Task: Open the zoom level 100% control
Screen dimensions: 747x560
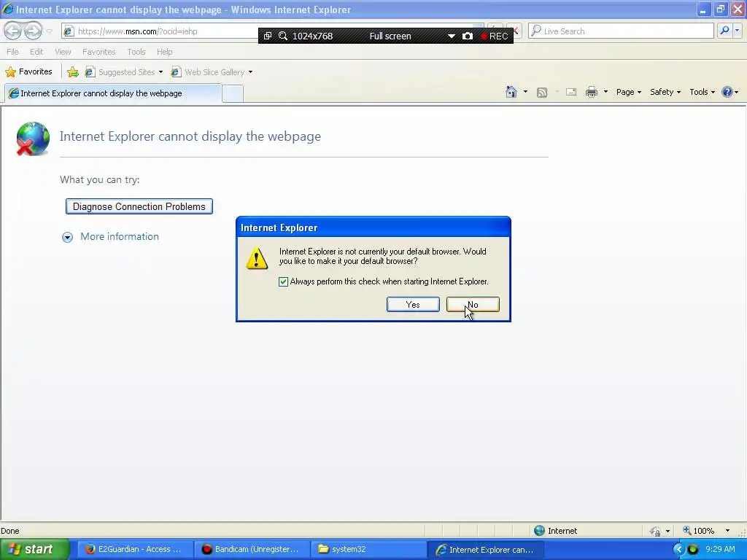Action: 699,531
